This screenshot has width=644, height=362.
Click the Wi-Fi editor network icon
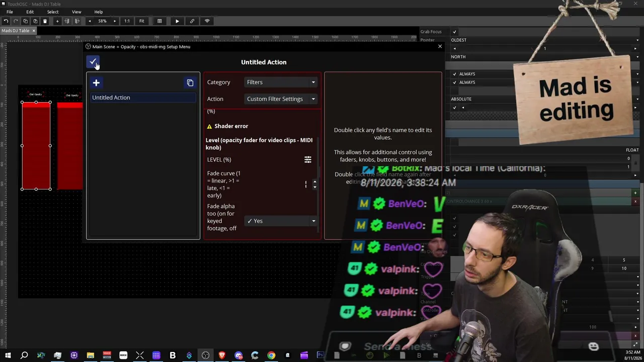coord(207,21)
